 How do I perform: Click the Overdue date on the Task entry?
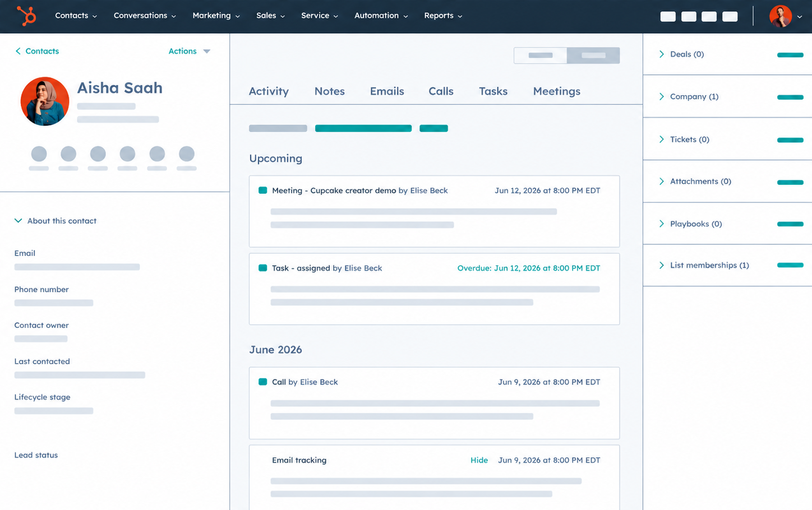click(x=529, y=268)
